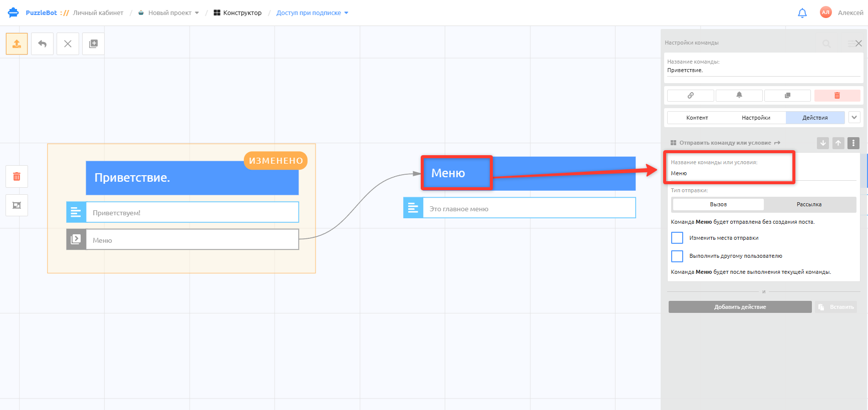Click the red delete command button

(x=837, y=95)
